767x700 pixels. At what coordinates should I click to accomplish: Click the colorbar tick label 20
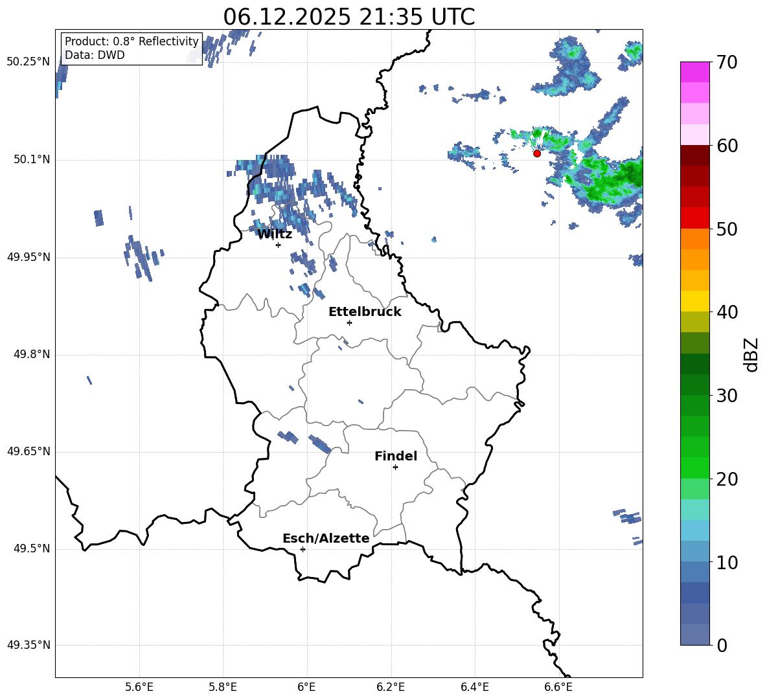pyautogui.click(x=727, y=479)
